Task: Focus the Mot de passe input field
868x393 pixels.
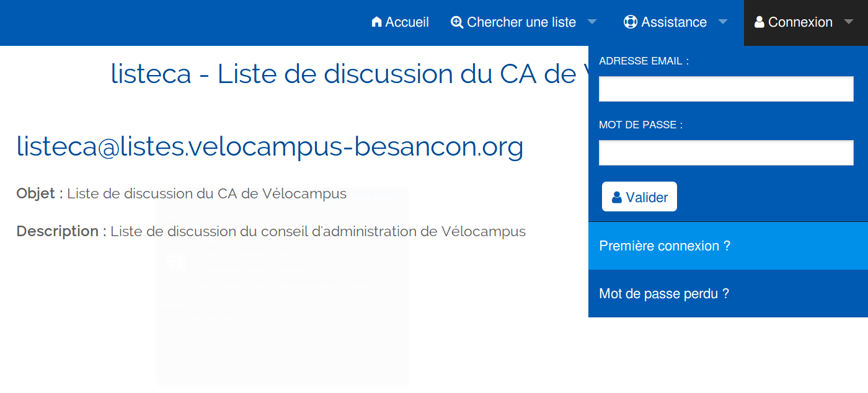Action: click(x=726, y=153)
